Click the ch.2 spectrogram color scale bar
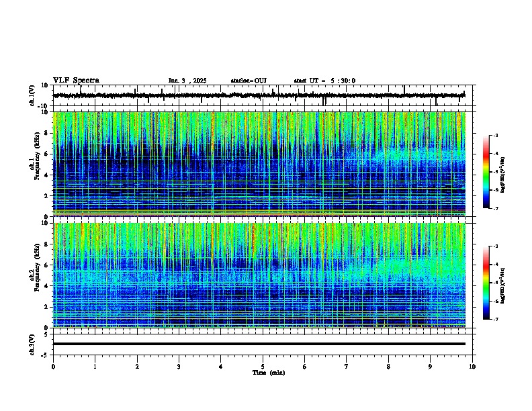Image resolution: width=532 pixels, height=411 pixels. pos(486,283)
